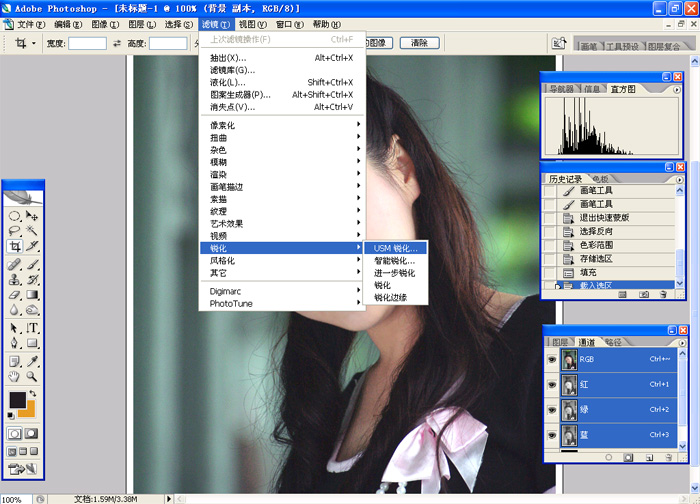Viewport: 700px width, 504px height.
Task: Select the Brush tool in toolbox
Action: click(x=32, y=264)
